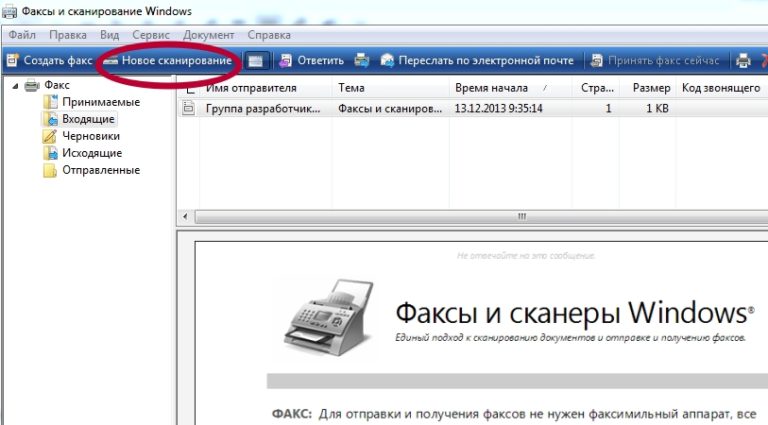Open the Справка menu

click(x=269, y=35)
